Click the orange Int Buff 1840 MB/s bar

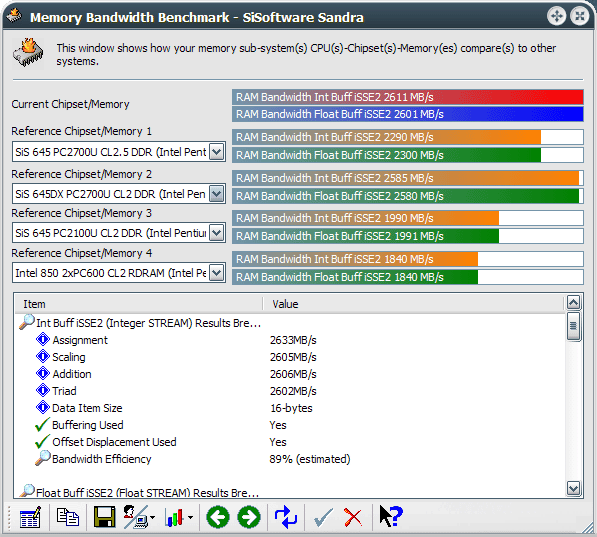408,259
